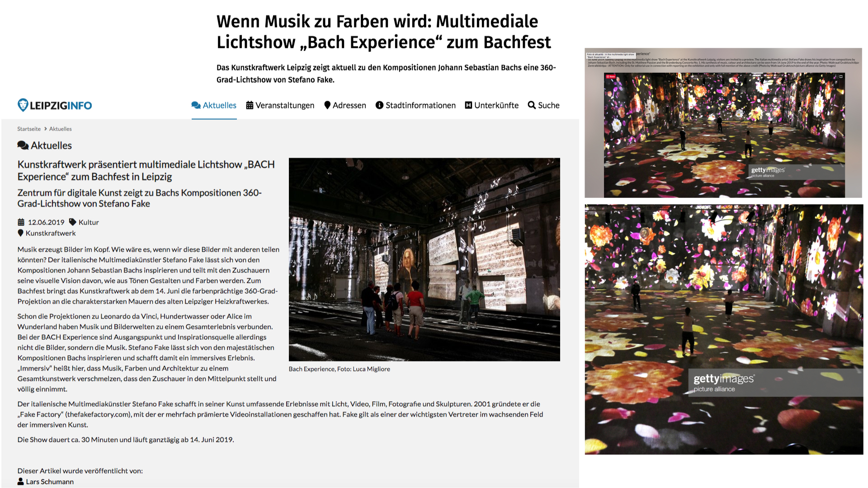Open the Kunstkraftwerk location link
This screenshot has width=868, height=488.
51,233
